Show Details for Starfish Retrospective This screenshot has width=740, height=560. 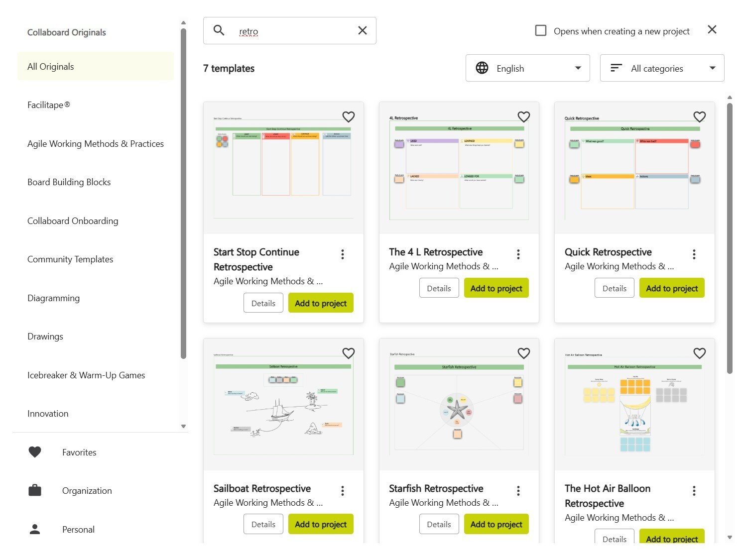[x=439, y=524]
